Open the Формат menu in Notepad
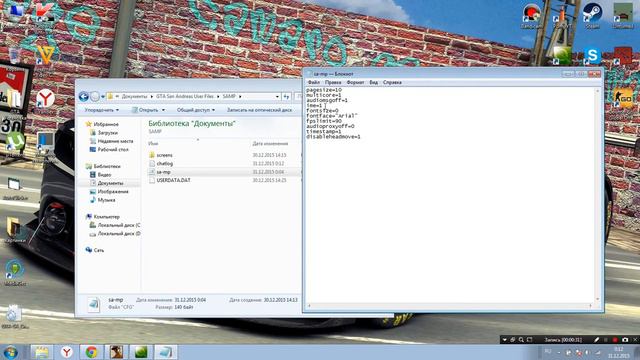 (355, 82)
